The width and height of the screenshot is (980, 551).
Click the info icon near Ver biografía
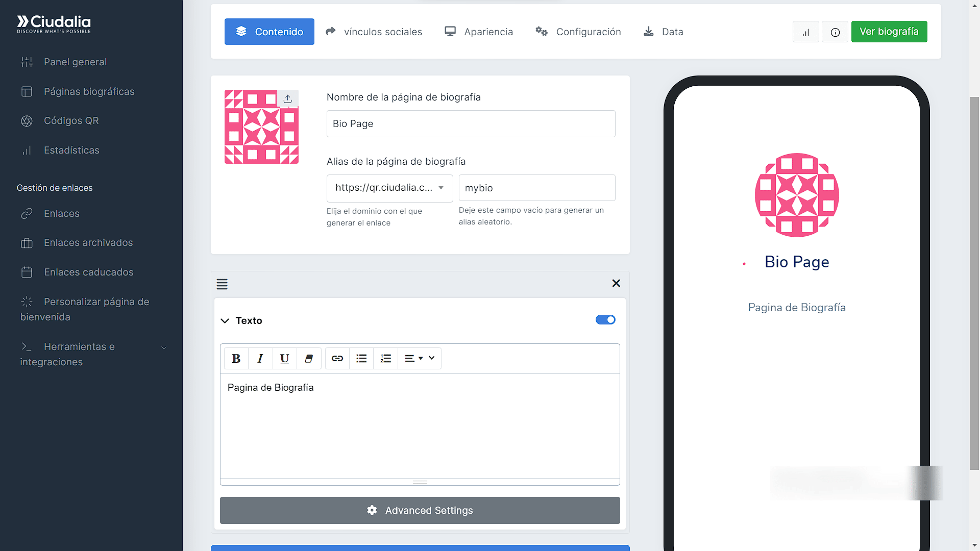coord(835,32)
